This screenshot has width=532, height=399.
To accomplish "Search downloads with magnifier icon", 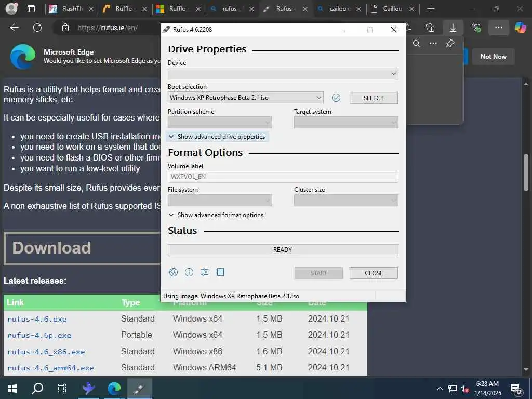I will point(417,44).
